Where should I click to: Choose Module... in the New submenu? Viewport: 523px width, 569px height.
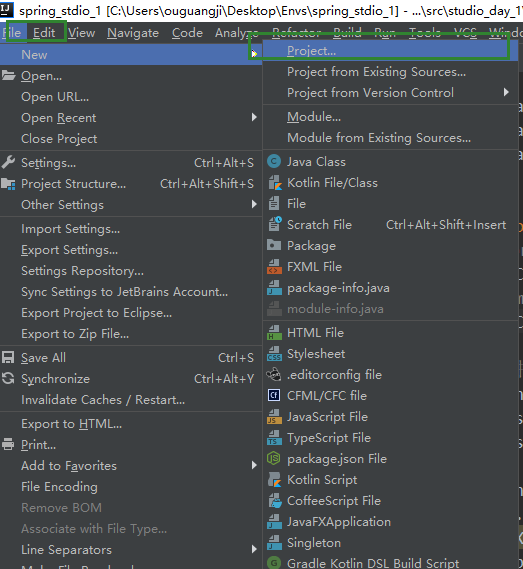(390, 117)
